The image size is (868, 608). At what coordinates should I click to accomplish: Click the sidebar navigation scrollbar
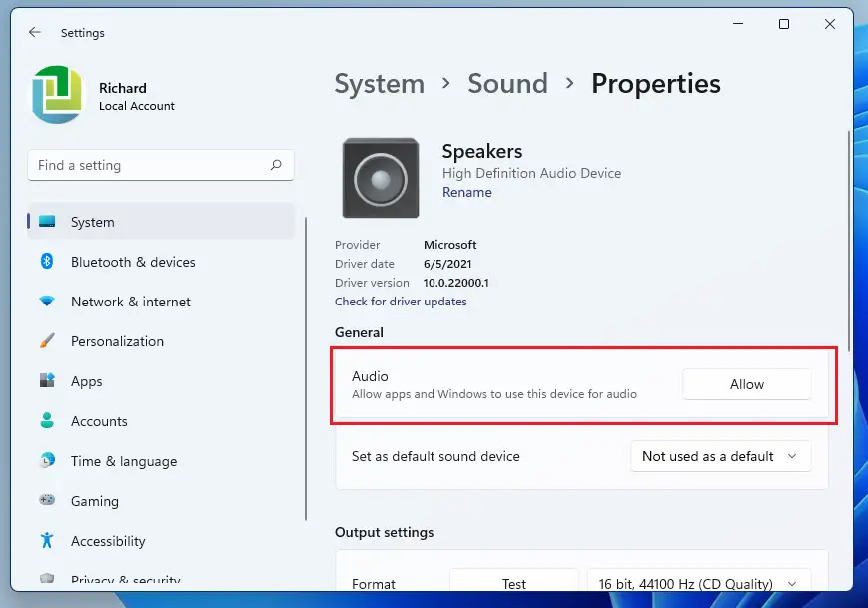tap(305, 368)
